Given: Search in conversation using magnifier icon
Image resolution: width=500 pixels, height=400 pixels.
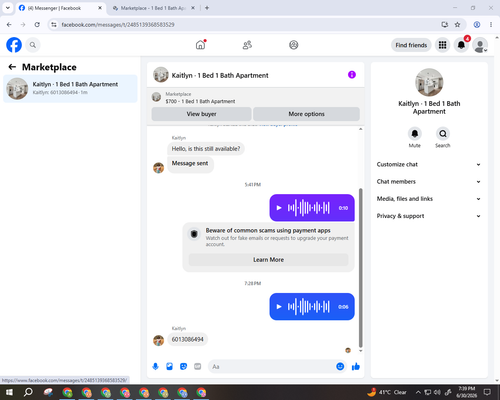Looking at the screenshot, I should coord(443,134).
